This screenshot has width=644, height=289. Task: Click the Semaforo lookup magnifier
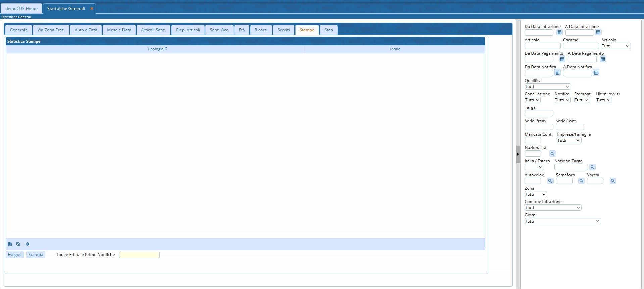[x=581, y=181]
